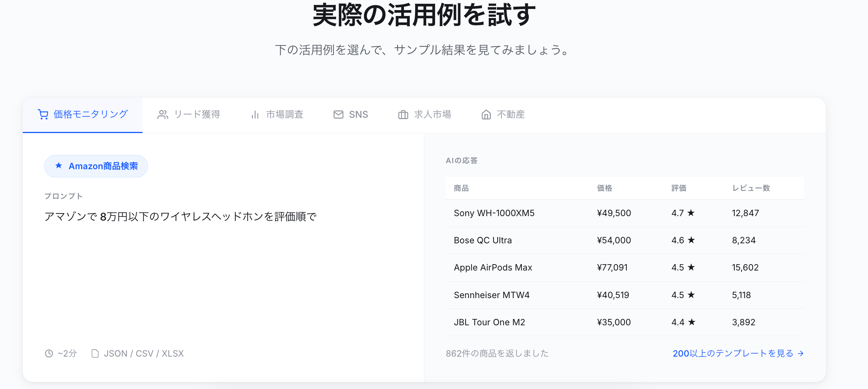The image size is (868, 389).
Task: Click the people icon beside リード獲得
Action: [x=163, y=114]
